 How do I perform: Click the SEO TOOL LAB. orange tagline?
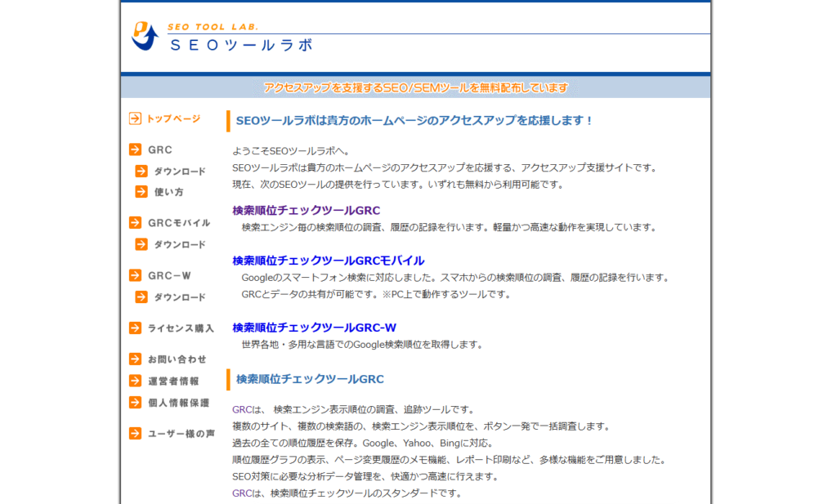point(213,27)
